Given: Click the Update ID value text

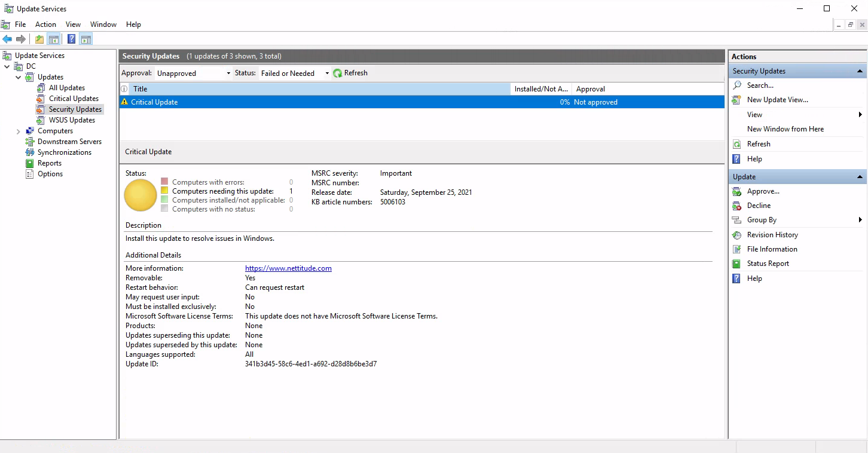Looking at the screenshot, I should (x=311, y=364).
